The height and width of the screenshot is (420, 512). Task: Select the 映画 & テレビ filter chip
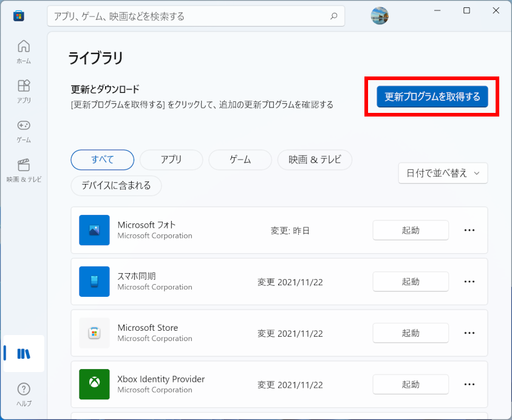tap(315, 160)
